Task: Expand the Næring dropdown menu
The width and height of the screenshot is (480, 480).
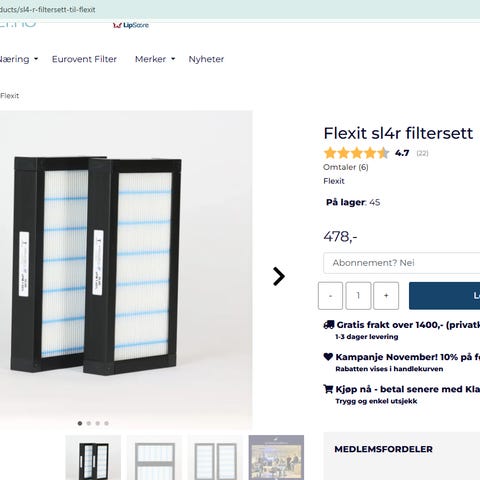Action: pyautogui.click(x=18, y=59)
